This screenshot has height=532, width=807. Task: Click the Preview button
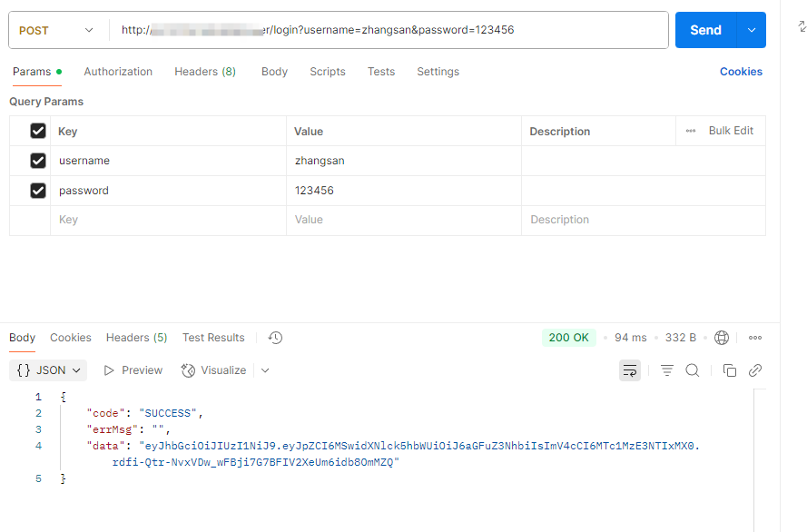point(133,370)
